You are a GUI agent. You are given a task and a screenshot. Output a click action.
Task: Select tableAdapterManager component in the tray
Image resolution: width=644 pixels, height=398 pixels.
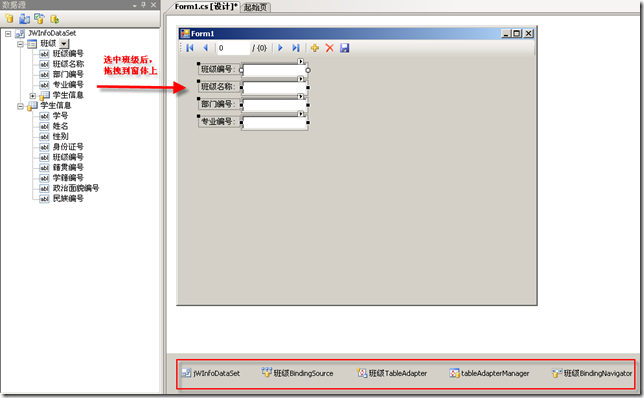coord(490,373)
